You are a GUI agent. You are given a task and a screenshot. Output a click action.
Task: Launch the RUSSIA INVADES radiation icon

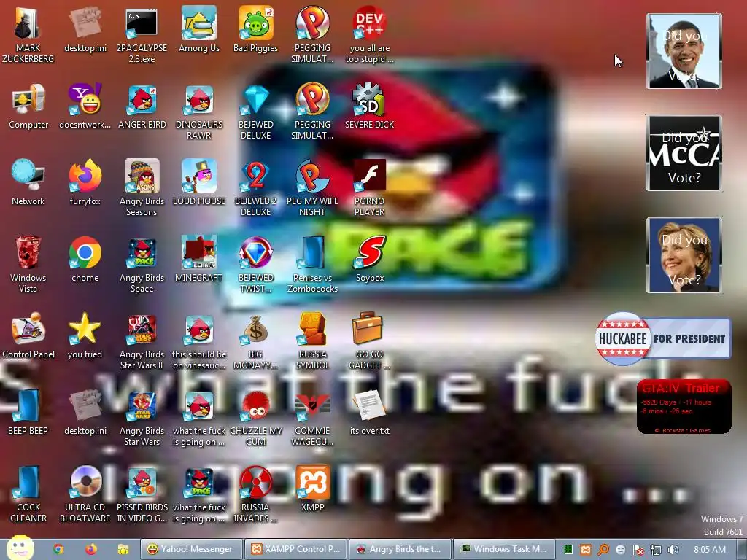tap(256, 494)
